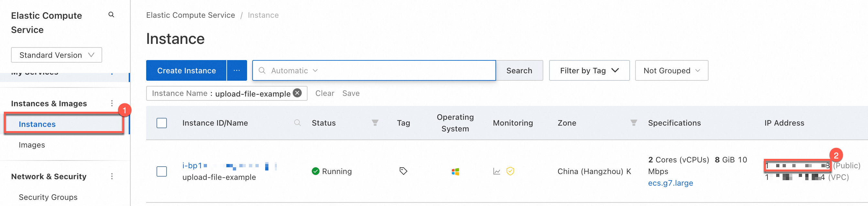Open the Filter by Tag dropdown
The width and height of the screenshot is (868, 206).
point(589,70)
